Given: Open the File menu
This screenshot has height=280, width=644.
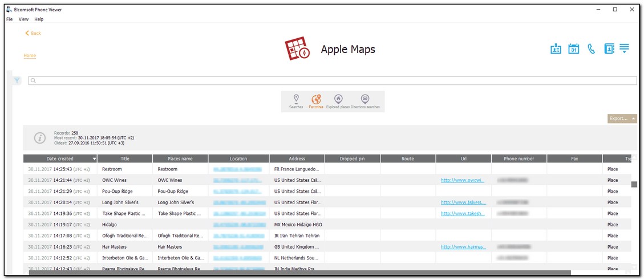Looking at the screenshot, I should point(10,19).
